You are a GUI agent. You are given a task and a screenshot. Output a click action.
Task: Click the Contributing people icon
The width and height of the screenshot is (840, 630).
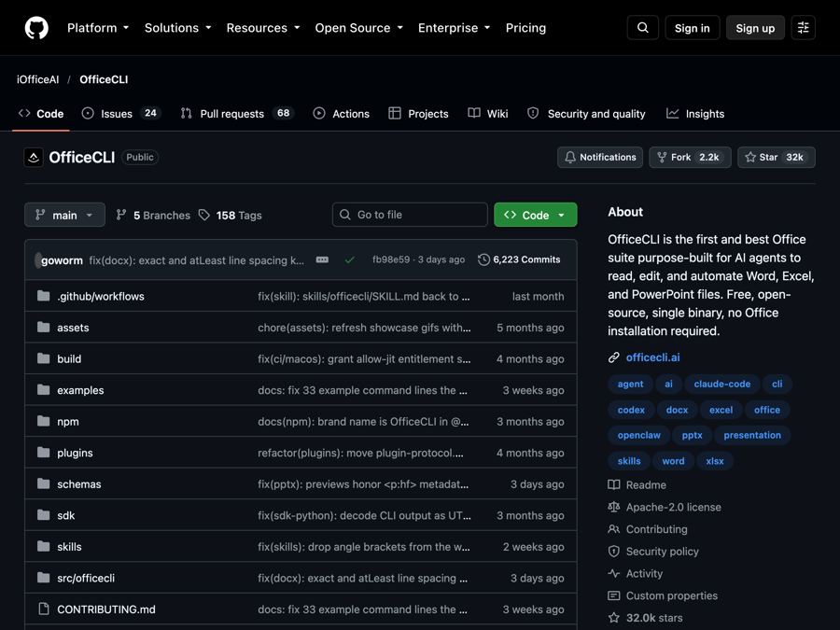[614, 529]
